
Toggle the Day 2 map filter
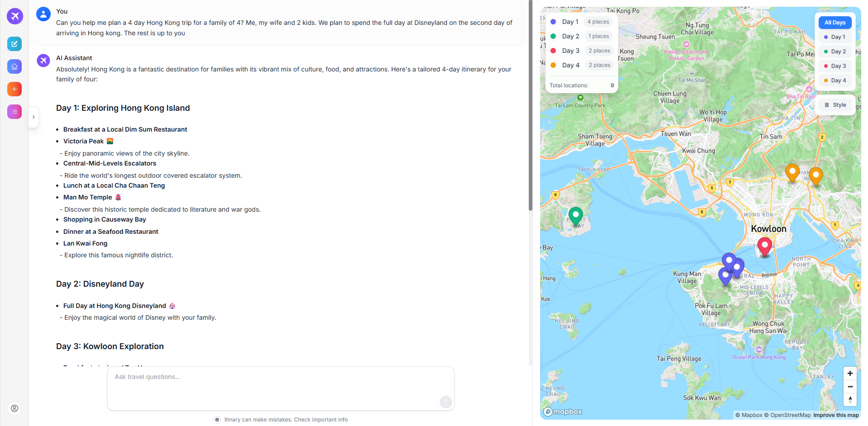[835, 52]
